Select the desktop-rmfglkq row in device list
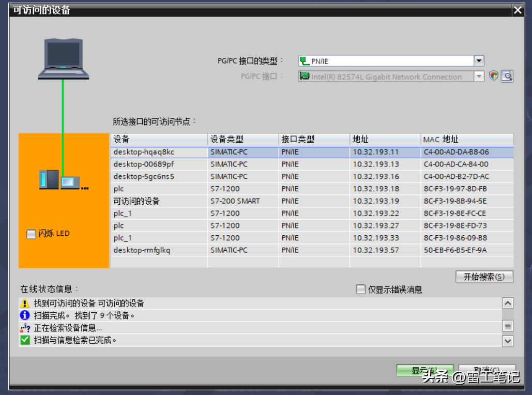This screenshot has width=532, height=395. [142, 250]
